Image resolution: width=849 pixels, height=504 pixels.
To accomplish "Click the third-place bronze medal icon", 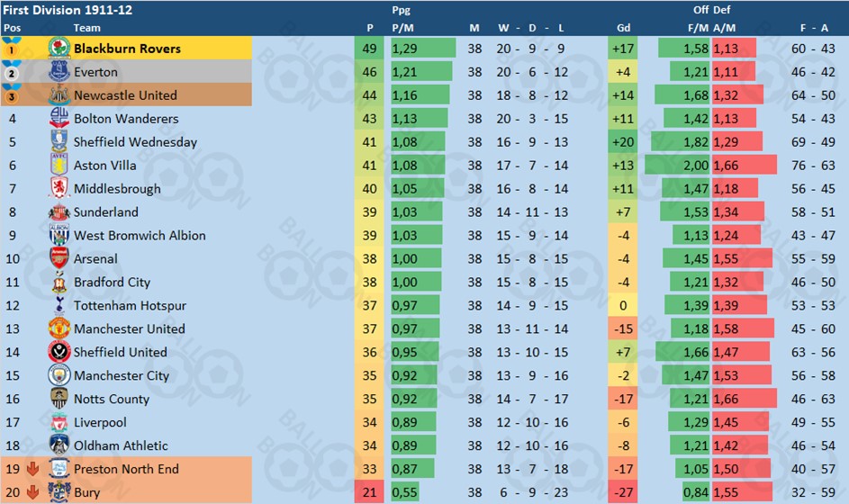I will click(12, 94).
